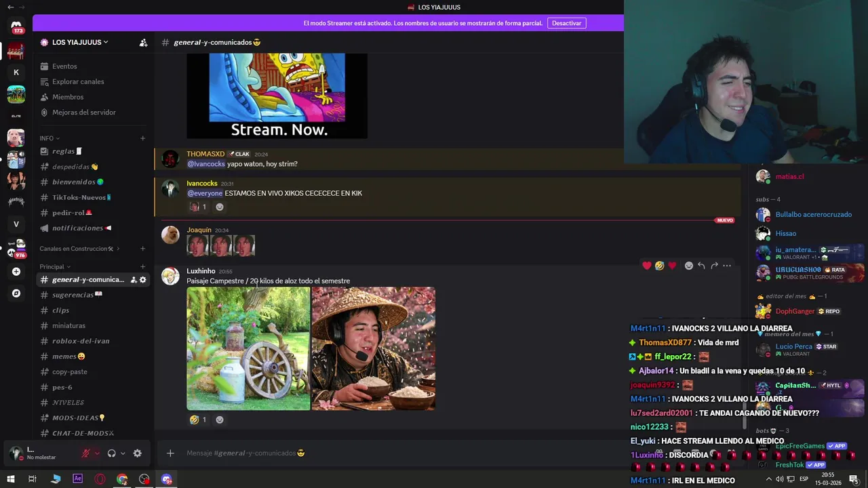Open user settings gear icon

point(137,453)
